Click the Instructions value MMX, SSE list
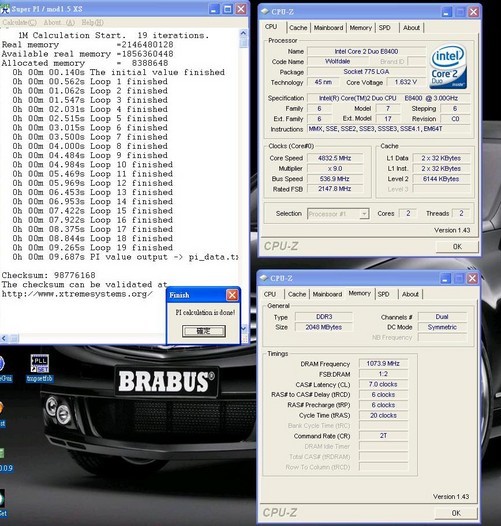 pos(389,129)
